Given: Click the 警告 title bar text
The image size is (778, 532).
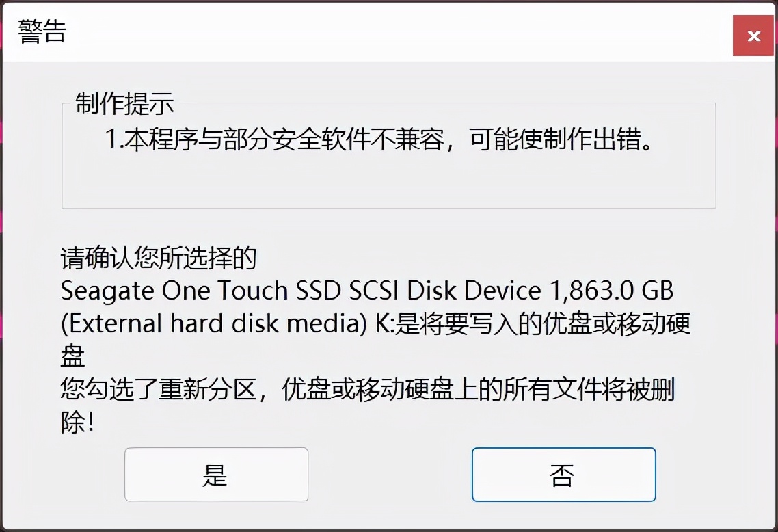Looking at the screenshot, I should tap(42, 31).
